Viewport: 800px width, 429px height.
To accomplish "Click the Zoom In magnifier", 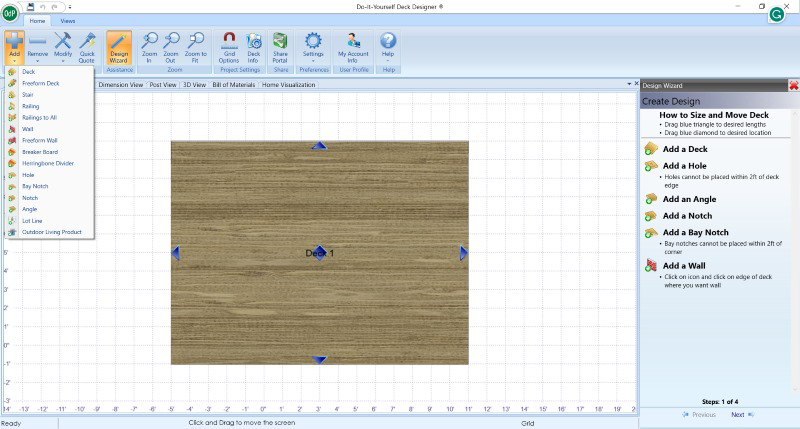I will point(150,45).
